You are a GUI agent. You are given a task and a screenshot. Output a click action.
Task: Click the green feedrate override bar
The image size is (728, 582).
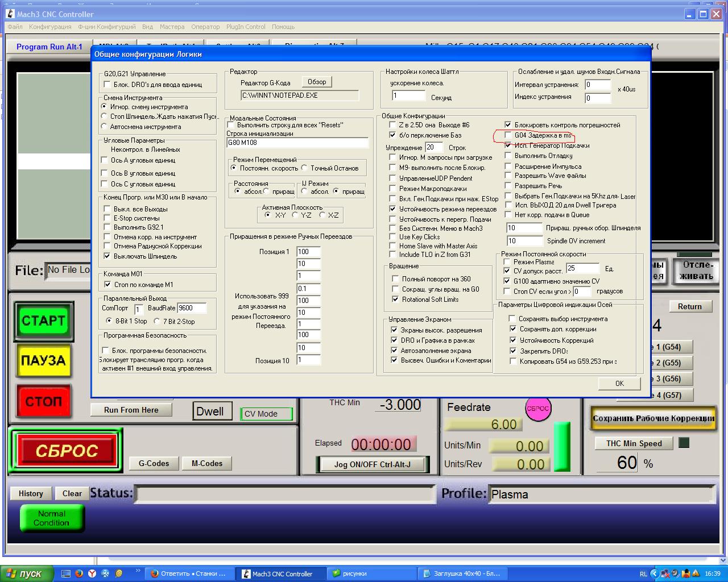(562, 447)
